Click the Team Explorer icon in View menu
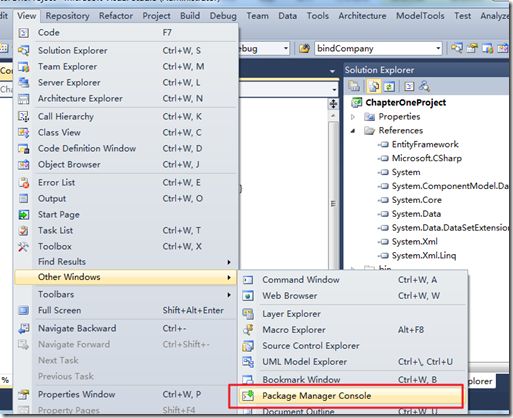The height and width of the screenshot is (418, 513). click(x=23, y=67)
